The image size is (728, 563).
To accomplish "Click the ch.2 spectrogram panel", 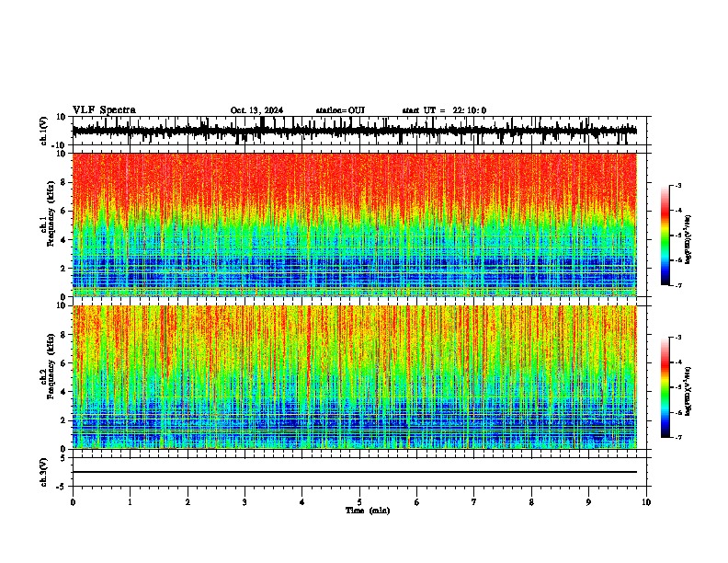I will coord(355,377).
